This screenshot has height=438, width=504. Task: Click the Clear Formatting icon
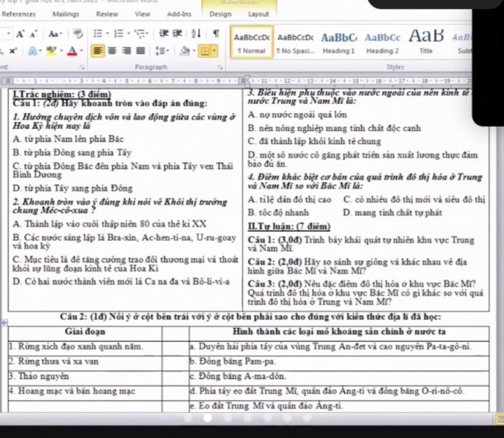coord(77,34)
